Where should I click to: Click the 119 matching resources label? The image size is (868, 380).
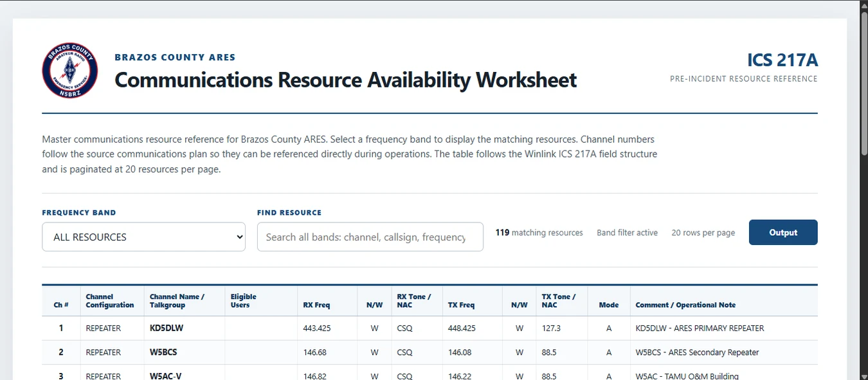[539, 233]
